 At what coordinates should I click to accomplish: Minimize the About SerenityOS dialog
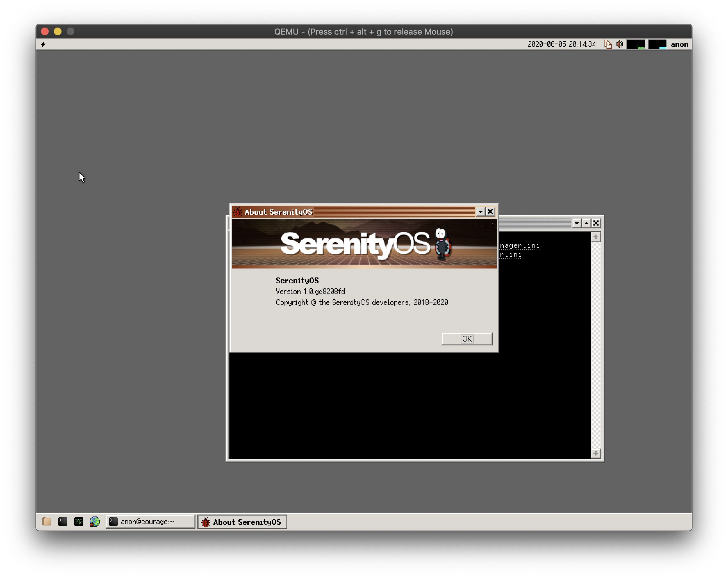(481, 212)
